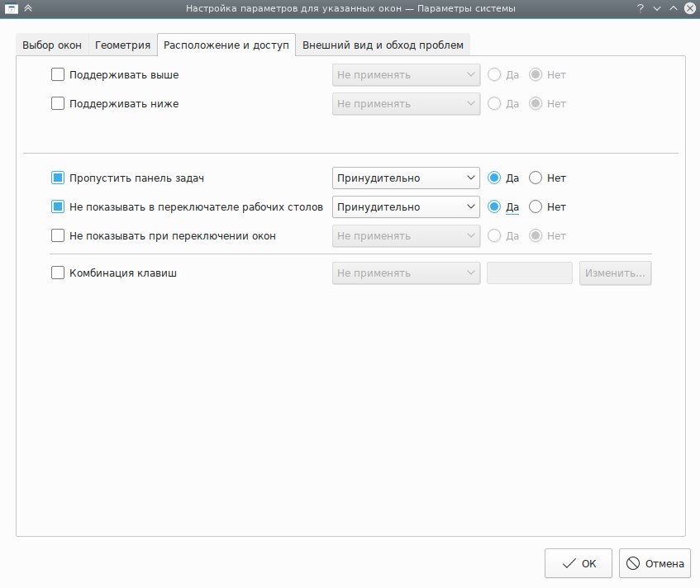
Task: Enable the «Поддерживать ниже» checkbox
Action: [58, 104]
